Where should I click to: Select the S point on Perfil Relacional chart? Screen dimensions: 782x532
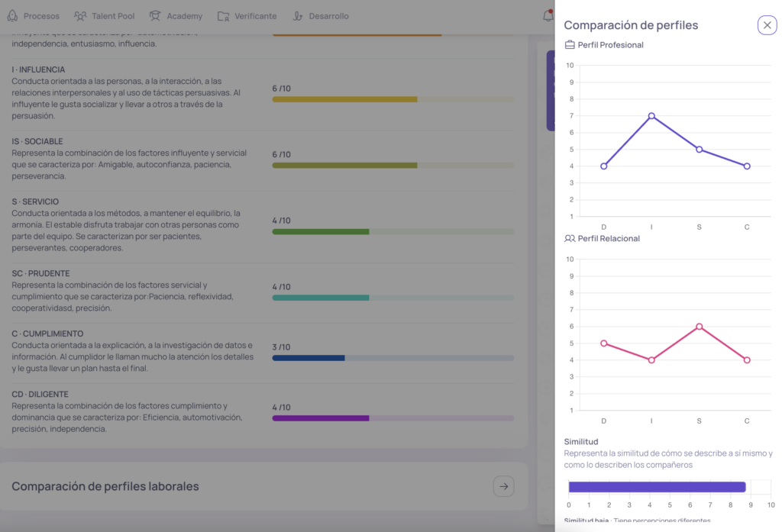(x=699, y=327)
